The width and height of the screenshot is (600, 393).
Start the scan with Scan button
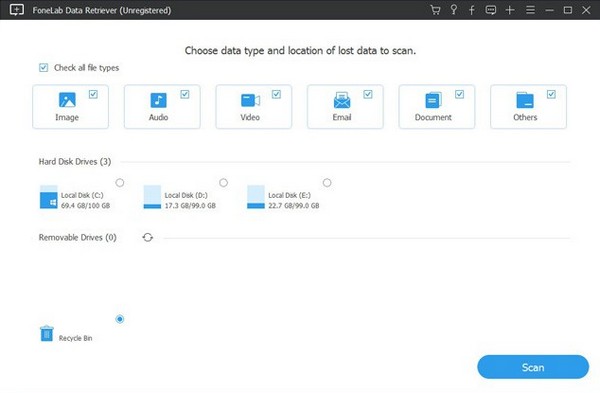point(533,367)
